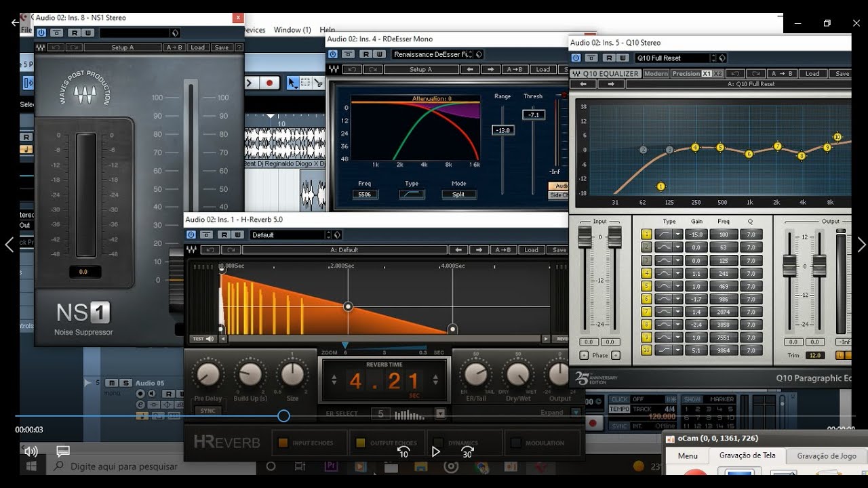The image size is (868, 488).
Task: Click Load in H-Reverb toolbar
Action: tap(532, 250)
